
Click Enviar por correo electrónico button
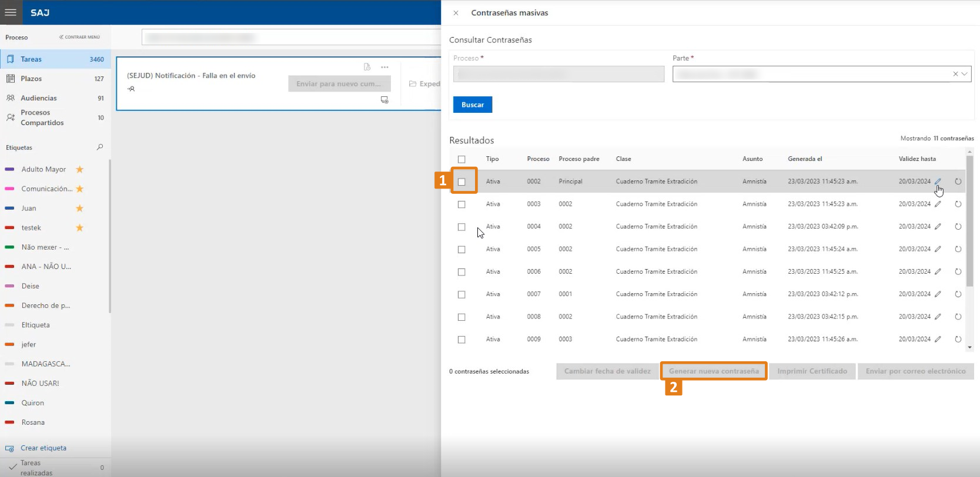coord(915,371)
